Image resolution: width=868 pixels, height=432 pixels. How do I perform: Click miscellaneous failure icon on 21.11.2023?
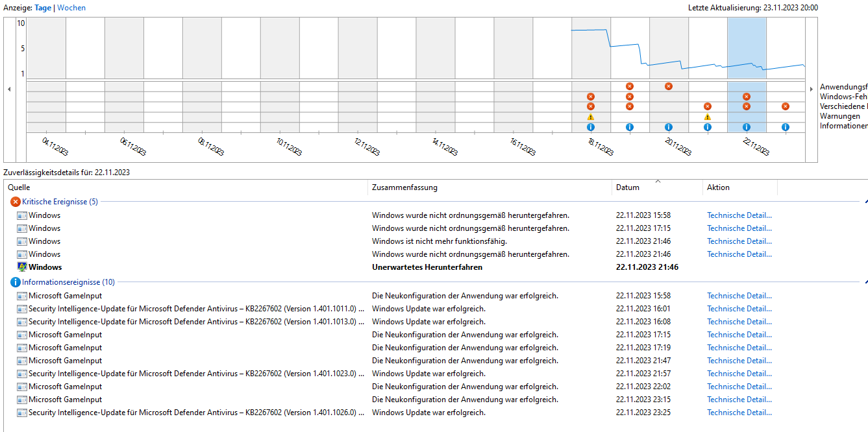tap(708, 106)
